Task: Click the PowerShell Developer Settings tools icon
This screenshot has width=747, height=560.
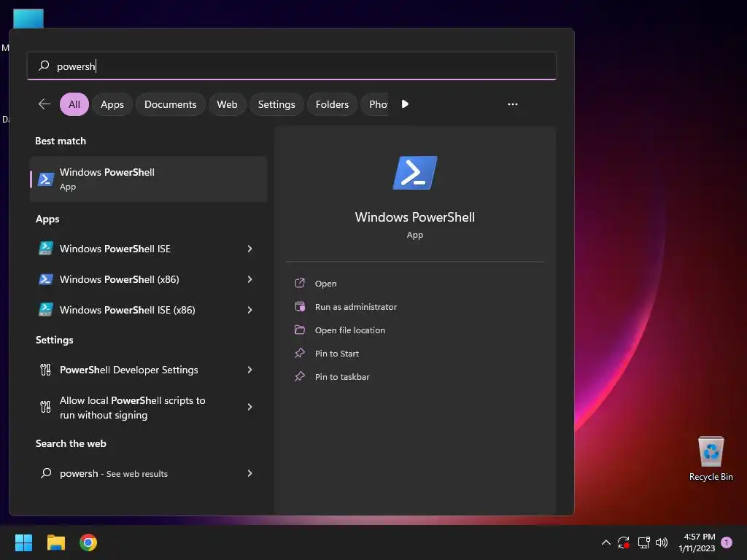Action: click(x=46, y=370)
